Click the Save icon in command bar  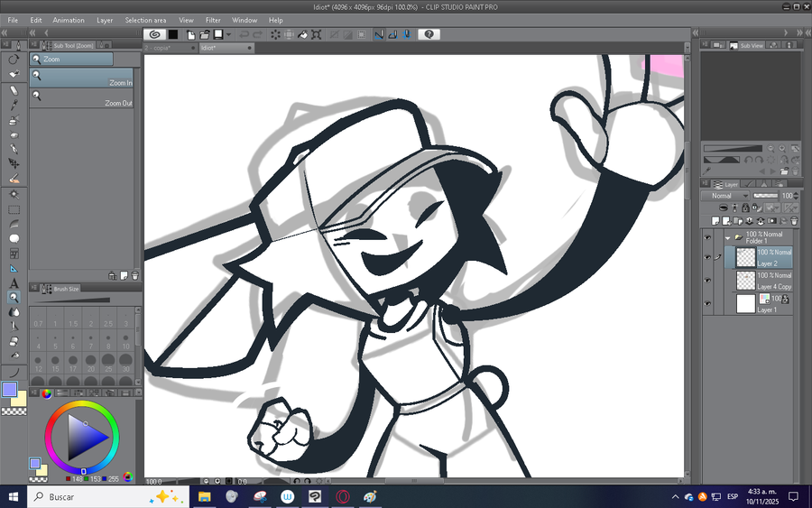(x=218, y=34)
